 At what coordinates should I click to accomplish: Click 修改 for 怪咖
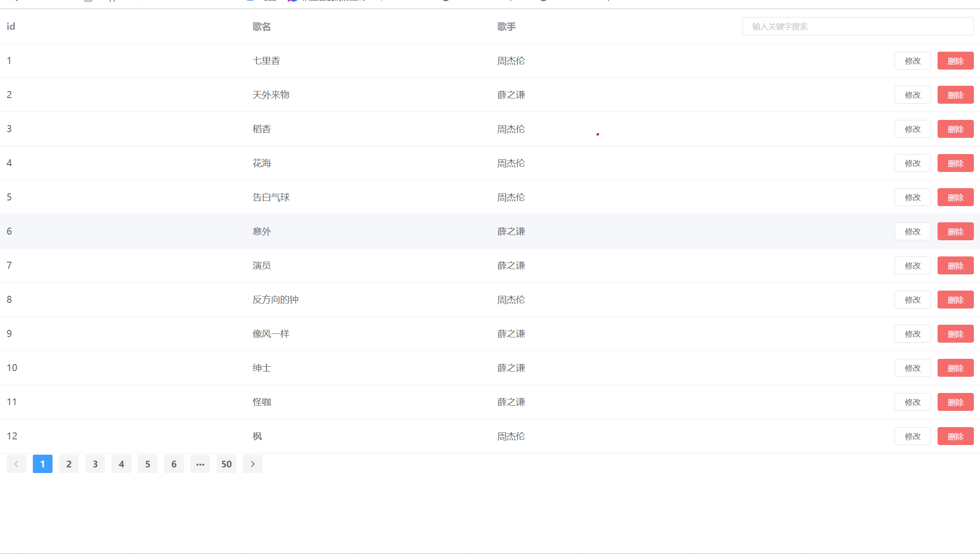[x=913, y=402]
